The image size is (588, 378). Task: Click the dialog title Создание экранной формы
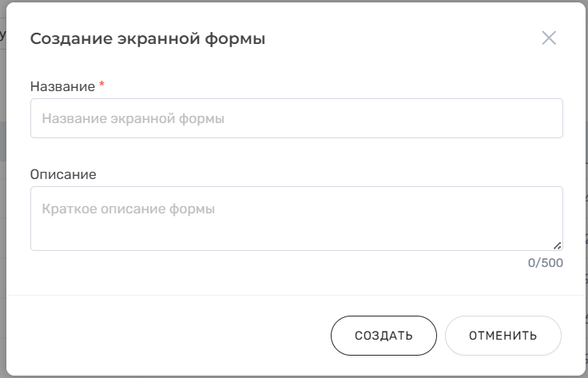pos(148,38)
